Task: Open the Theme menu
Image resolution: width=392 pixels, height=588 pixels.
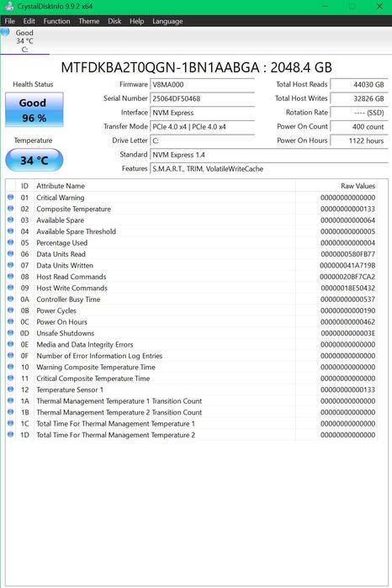Action: (89, 21)
